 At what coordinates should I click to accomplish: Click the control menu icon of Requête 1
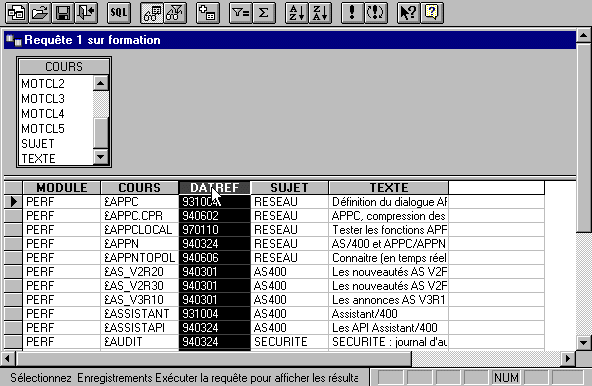click(14, 40)
